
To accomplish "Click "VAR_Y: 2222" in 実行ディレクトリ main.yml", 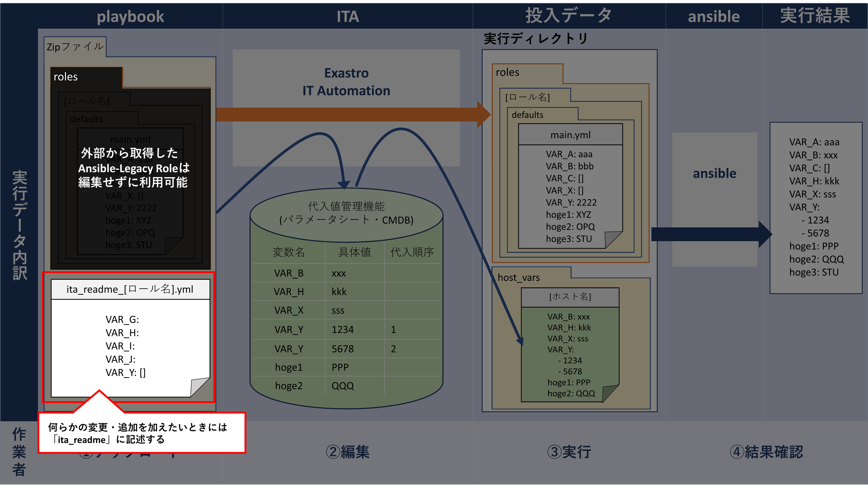I will tap(571, 203).
